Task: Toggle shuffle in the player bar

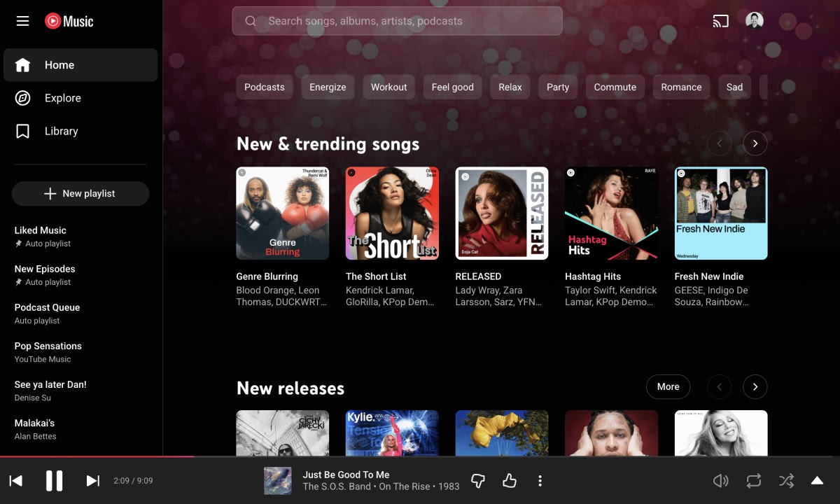Action: coord(786,481)
